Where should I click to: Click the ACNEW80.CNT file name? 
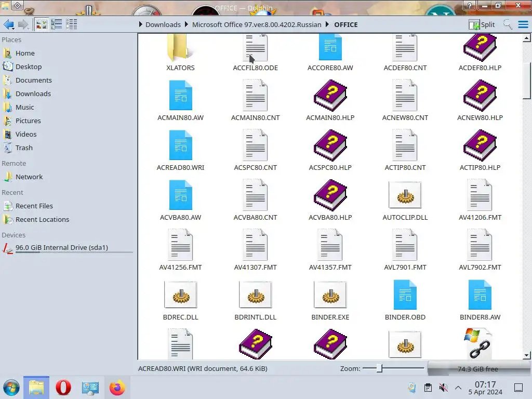click(405, 118)
